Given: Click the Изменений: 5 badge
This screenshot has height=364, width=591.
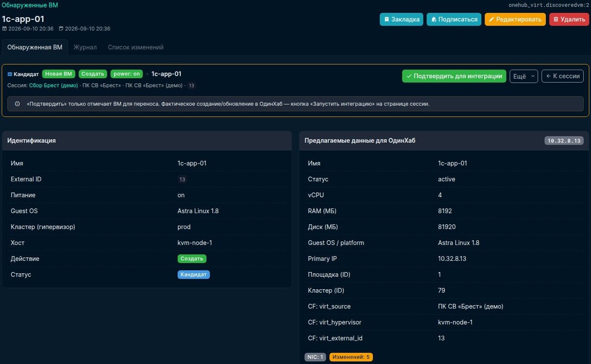Looking at the screenshot, I should tap(351, 357).
